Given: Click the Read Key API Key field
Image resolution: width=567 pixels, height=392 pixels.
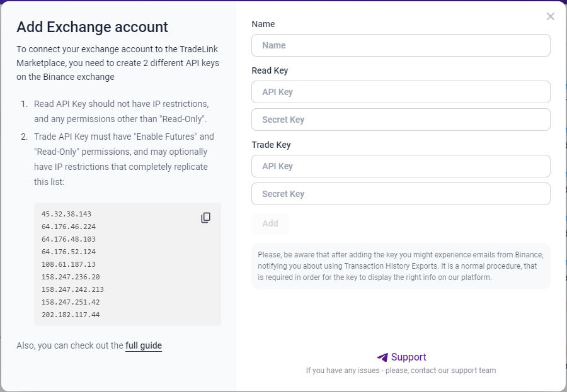Looking at the screenshot, I should pos(401,92).
